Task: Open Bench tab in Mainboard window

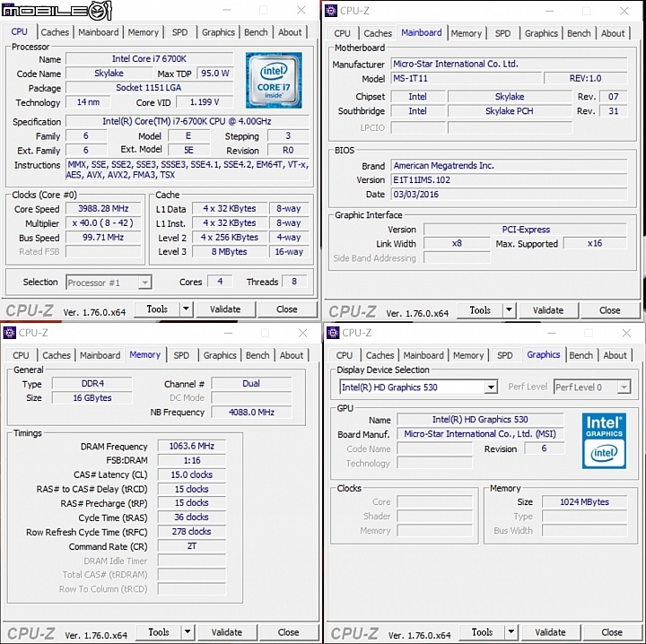Action: 579,33
